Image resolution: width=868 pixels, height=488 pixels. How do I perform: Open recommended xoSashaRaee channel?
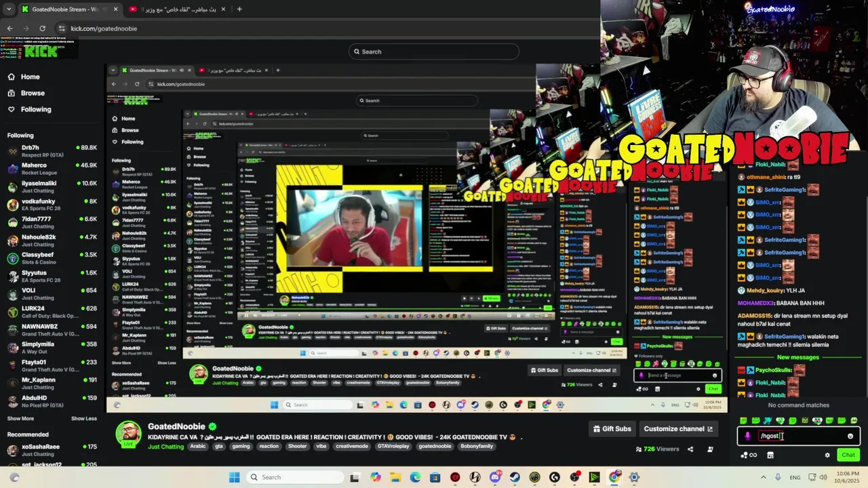point(52,451)
